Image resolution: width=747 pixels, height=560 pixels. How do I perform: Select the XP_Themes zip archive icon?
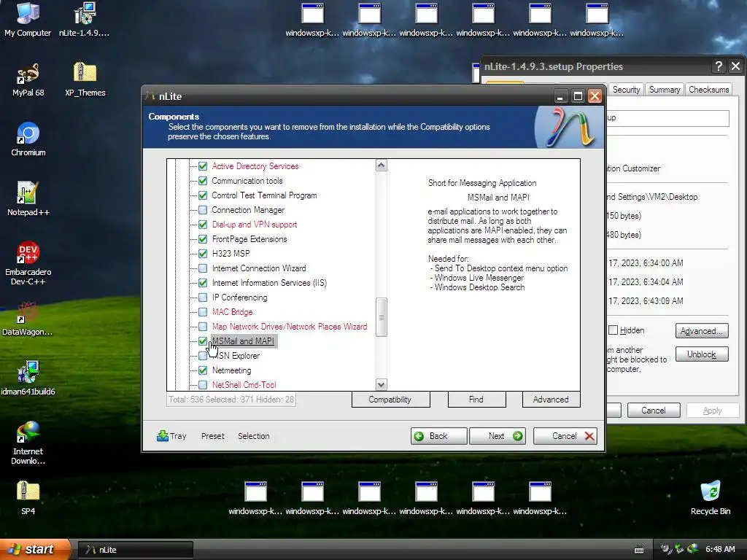[85, 79]
